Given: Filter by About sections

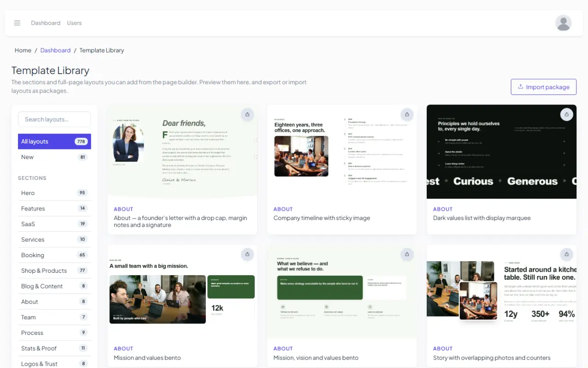Looking at the screenshot, I should coord(54,301).
